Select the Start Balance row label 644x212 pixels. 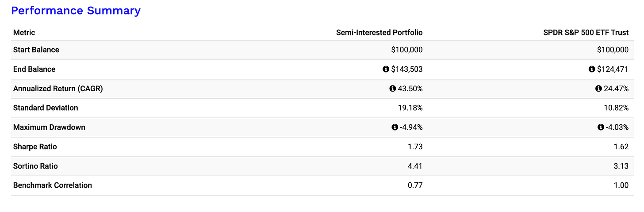coord(36,50)
